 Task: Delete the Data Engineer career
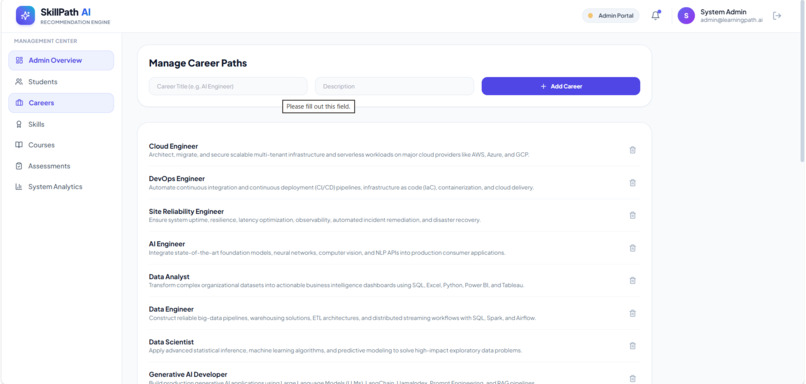[633, 313]
